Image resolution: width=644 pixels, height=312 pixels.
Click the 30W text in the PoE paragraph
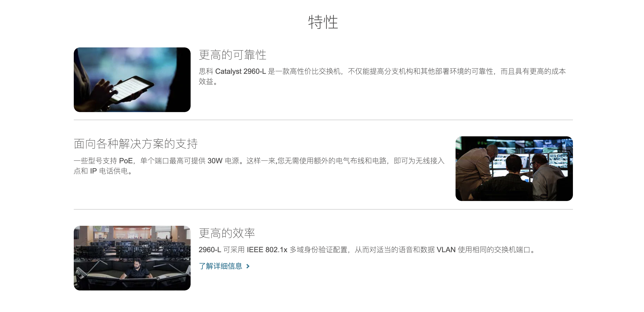click(215, 161)
